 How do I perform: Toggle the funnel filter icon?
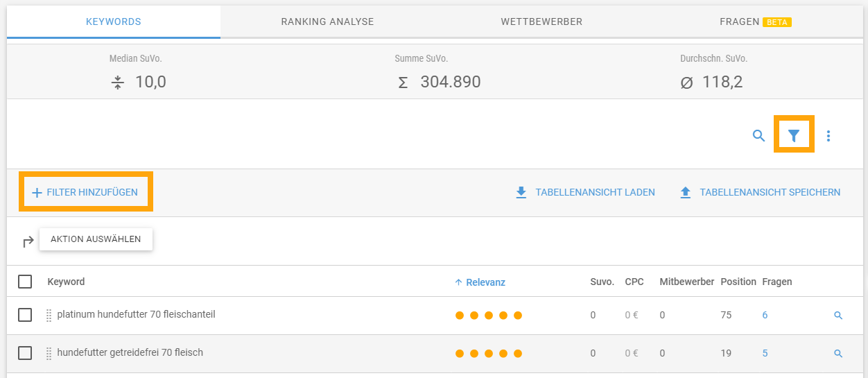click(794, 136)
